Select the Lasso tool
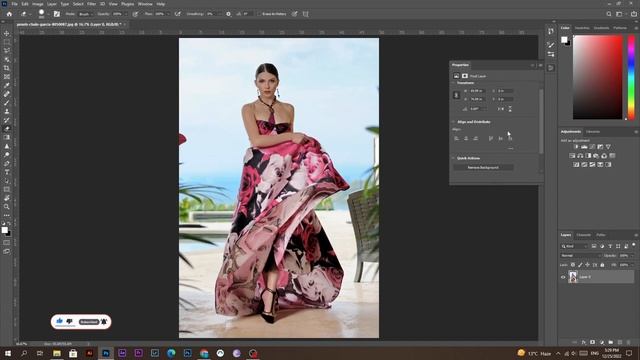The width and height of the screenshot is (640, 360). click(7, 51)
